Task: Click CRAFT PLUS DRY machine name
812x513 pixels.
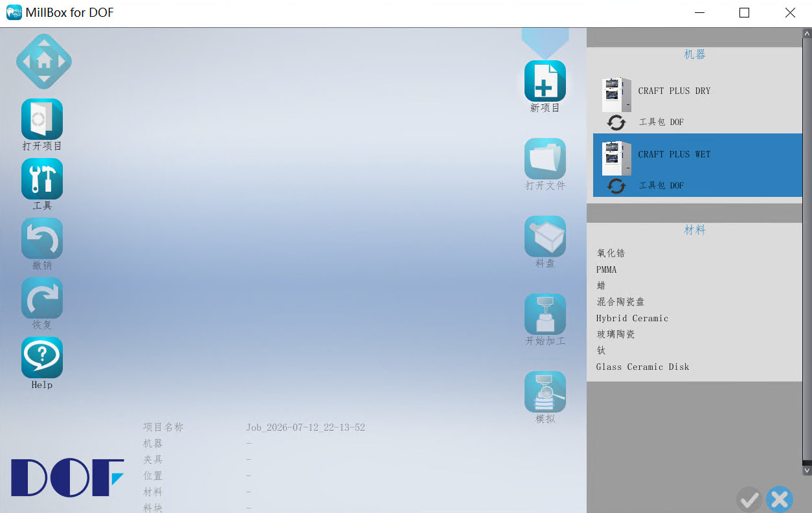Action: click(x=674, y=91)
